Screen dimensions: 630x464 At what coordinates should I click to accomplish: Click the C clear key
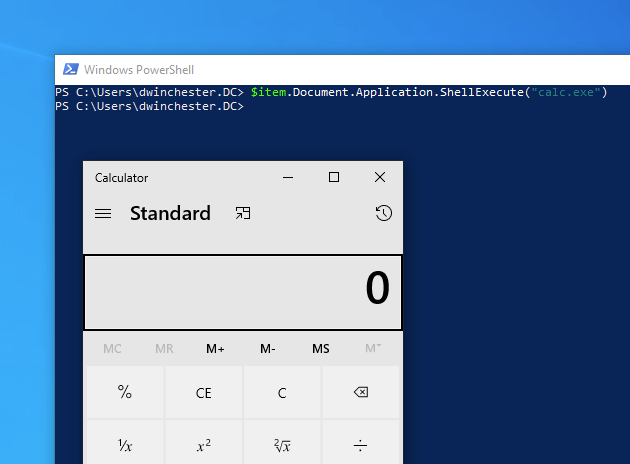pos(282,392)
